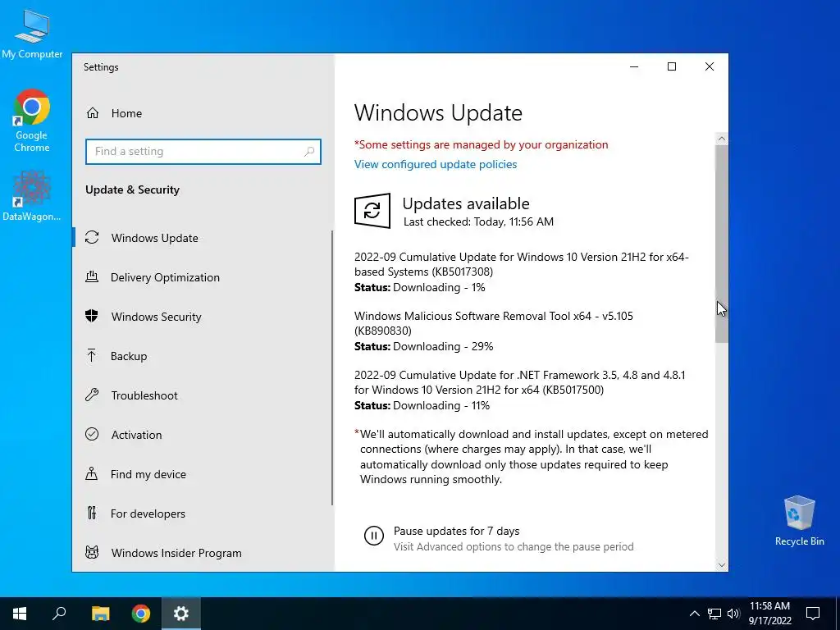840x630 pixels.
Task: Open taskbar search magnifier
Action: tap(59, 614)
